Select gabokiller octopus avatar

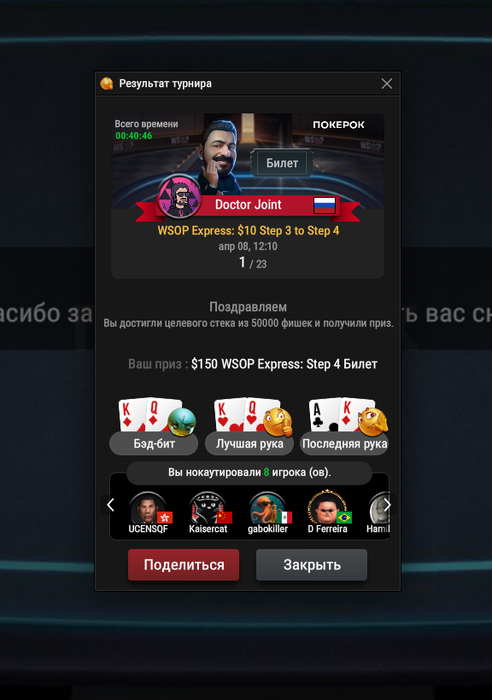click(x=267, y=508)
